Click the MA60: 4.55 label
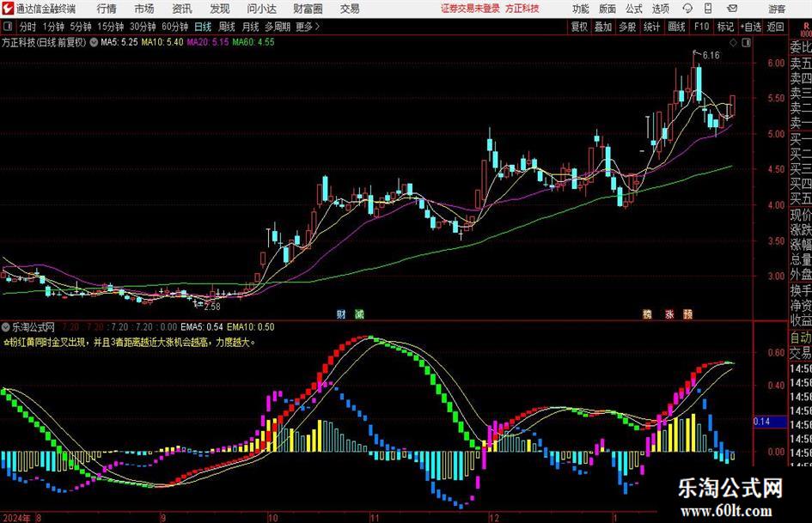The image size is (812, 523). pos(253,42)
